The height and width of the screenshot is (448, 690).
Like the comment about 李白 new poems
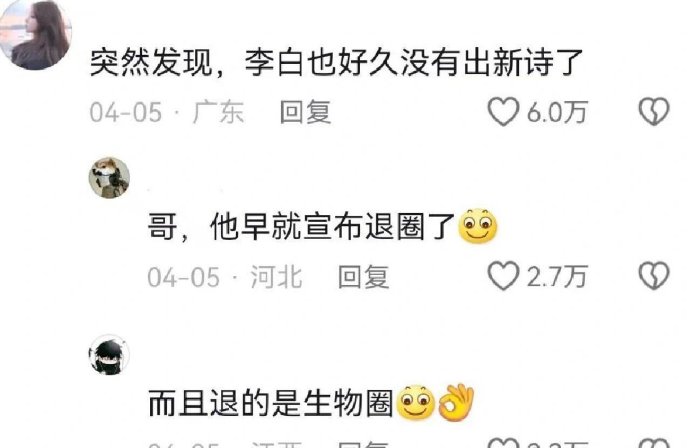tap(503, 111)
